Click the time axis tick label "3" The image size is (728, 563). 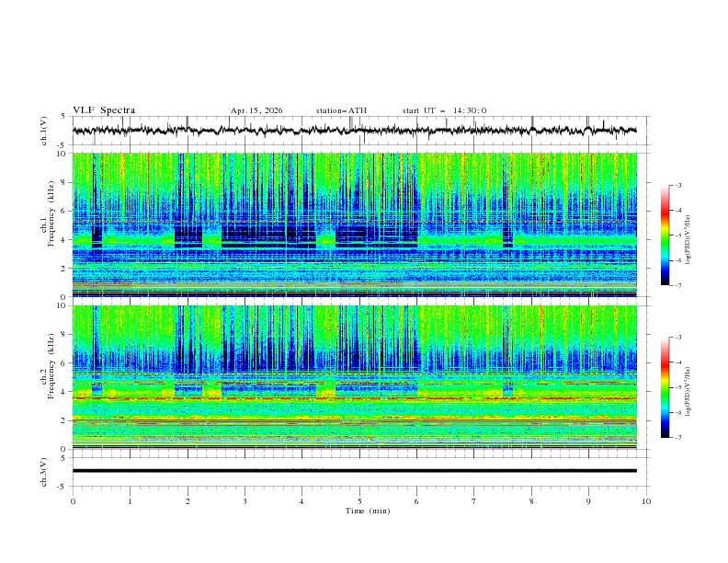(245, 501)
